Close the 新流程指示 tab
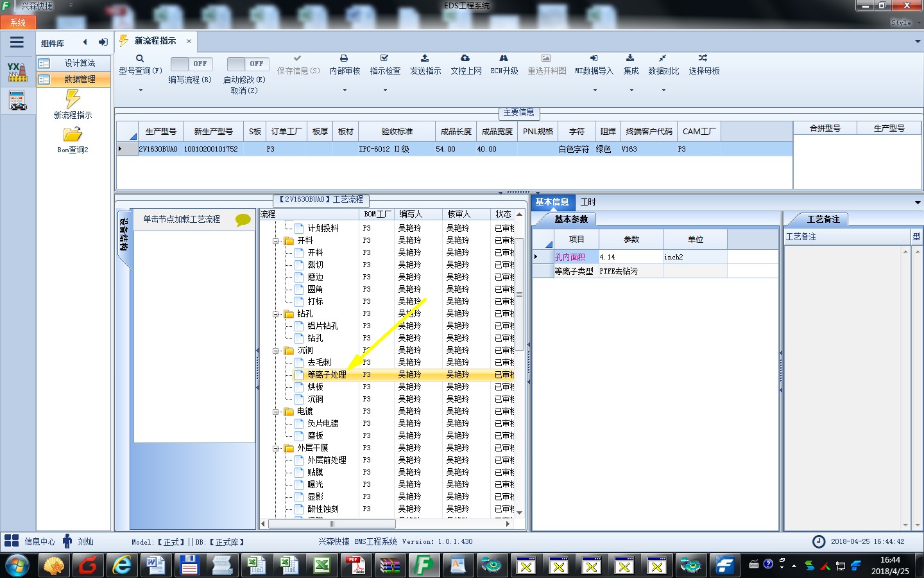Viewport: 924px width, 578px height. 189,41
